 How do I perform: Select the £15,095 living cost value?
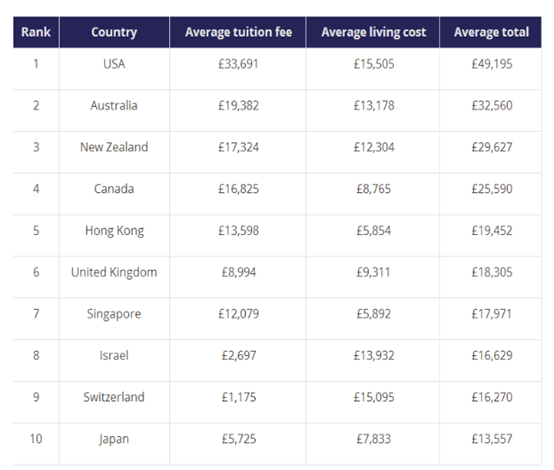[x=374, y=397]
